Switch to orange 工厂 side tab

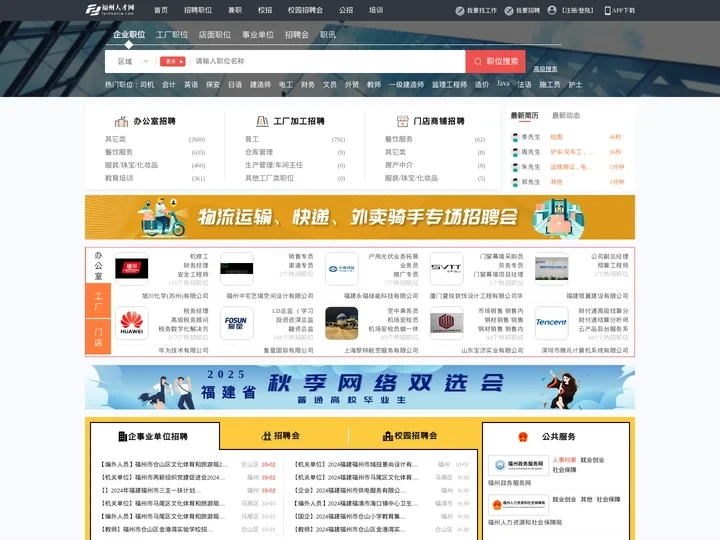coord(98,301)
